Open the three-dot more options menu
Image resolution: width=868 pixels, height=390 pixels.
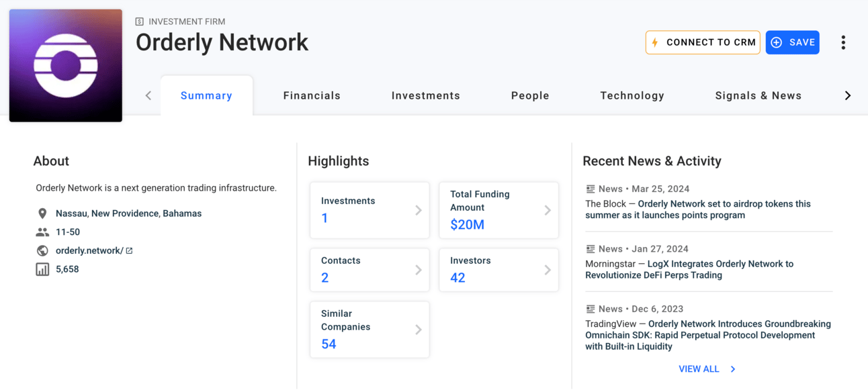point(843,42)
